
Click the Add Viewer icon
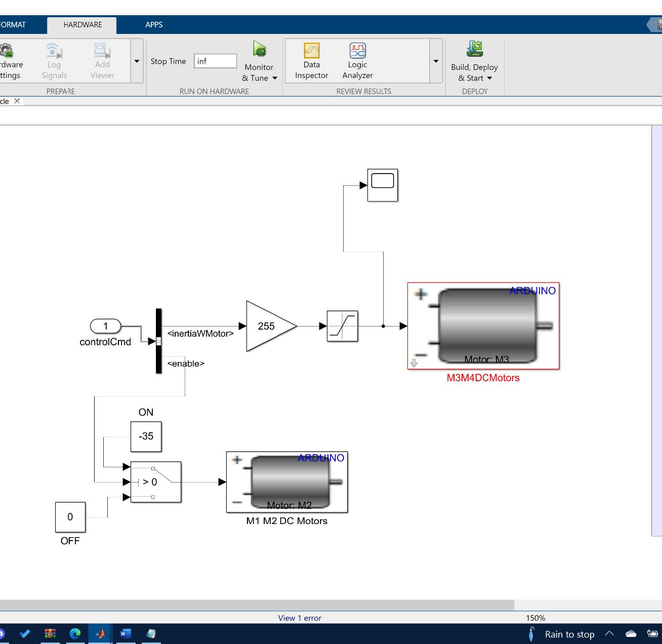pos(102,50)
